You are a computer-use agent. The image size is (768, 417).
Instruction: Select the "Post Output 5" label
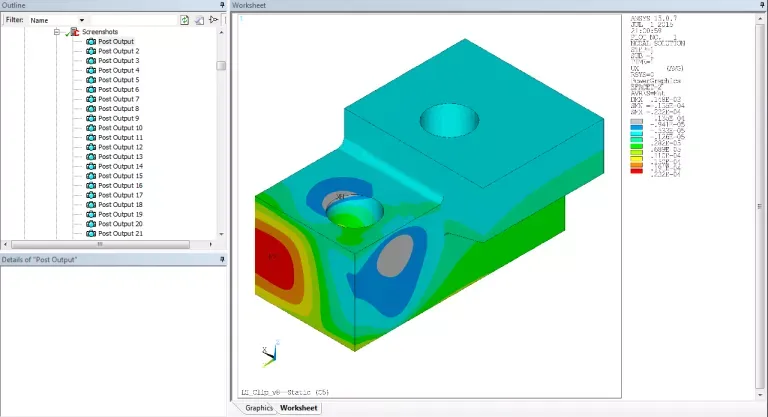click(x=119, y=80)
